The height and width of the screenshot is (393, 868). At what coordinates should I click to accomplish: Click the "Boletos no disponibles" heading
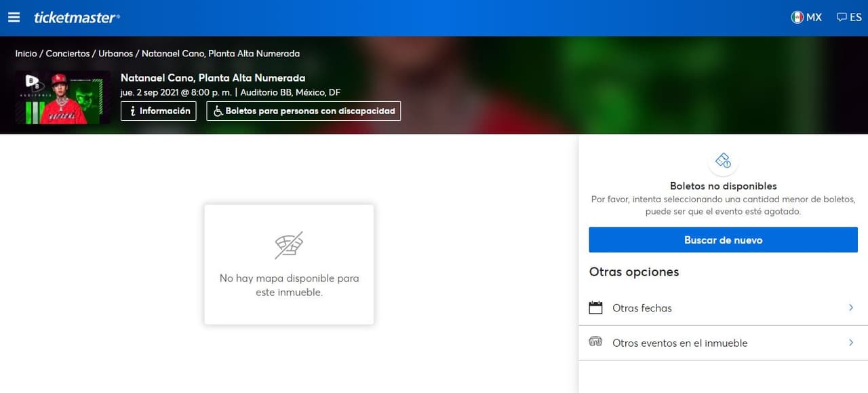723,186
